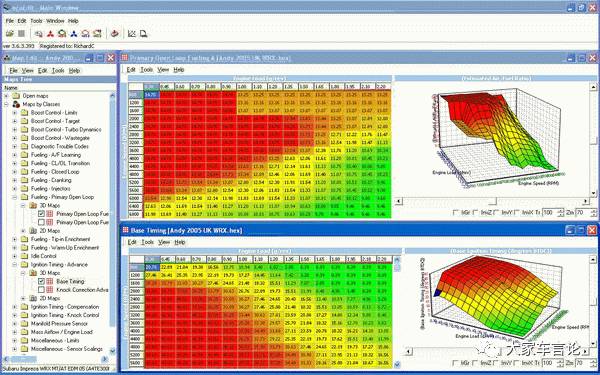Viewport: 600px width, 375px height.
Task: Click the 2D Maps folder icon under Fueling - Primary Open Loop
Action: click(x=33, y=231)
